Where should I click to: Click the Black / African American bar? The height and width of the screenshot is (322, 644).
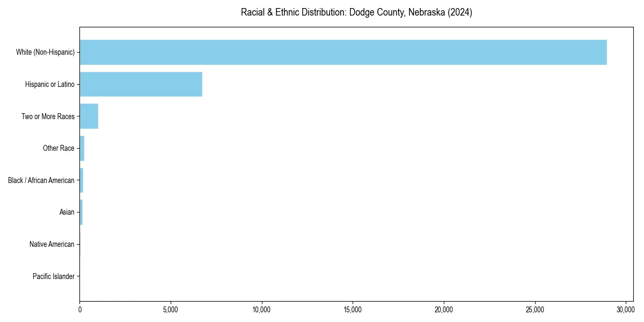(81, 180)
